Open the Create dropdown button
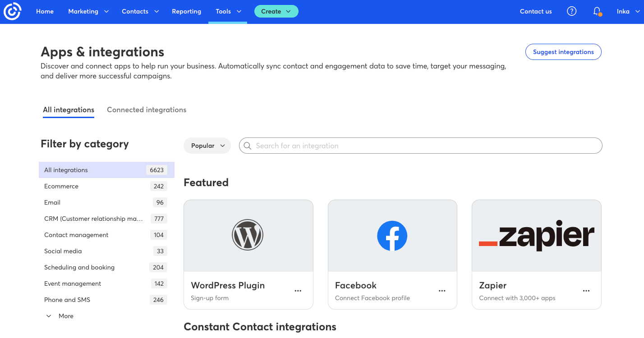The height and width of the screenshot is (338, 644). click(x=276, y=11)
